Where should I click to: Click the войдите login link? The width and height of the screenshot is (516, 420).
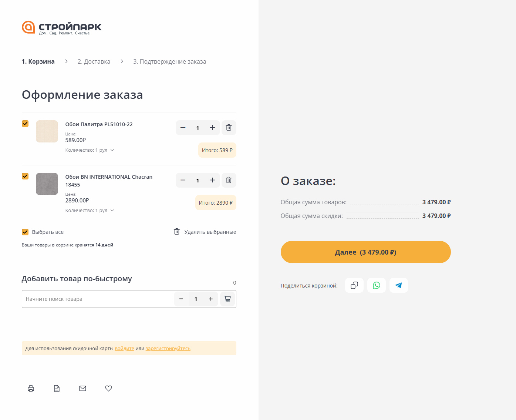(x=124, y=349)
